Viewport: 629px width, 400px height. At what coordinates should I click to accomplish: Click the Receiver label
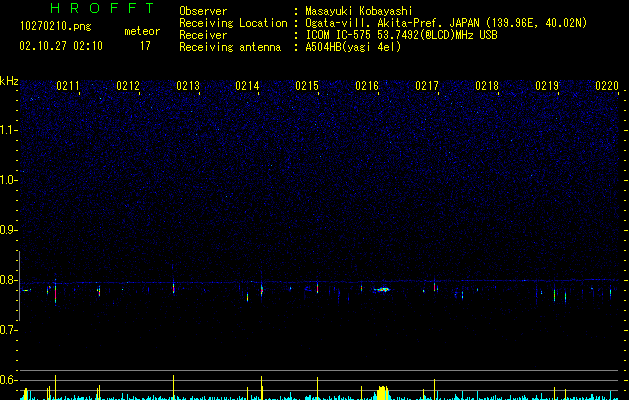click(x=203, y=35)
